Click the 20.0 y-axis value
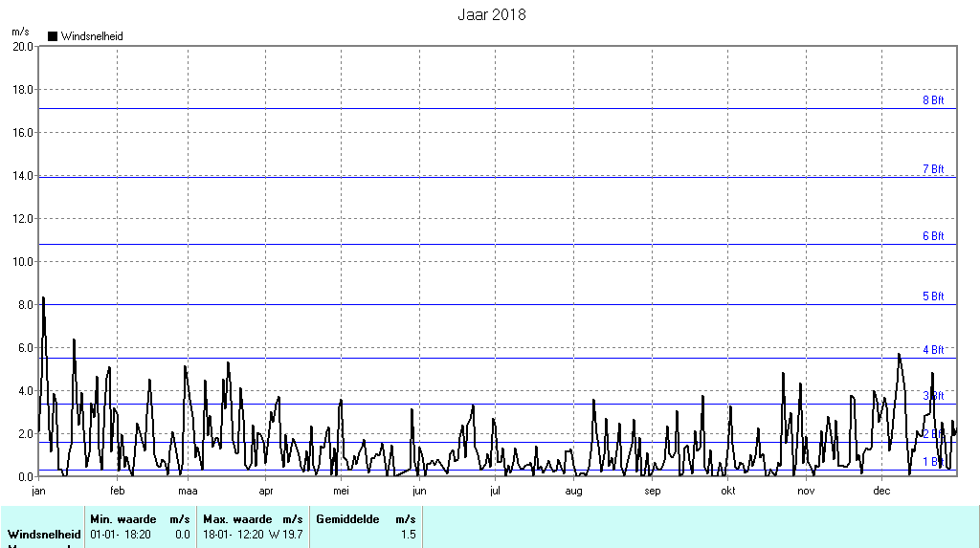The image size is (980, 548). pyautogui.click(x=23, y=46)
